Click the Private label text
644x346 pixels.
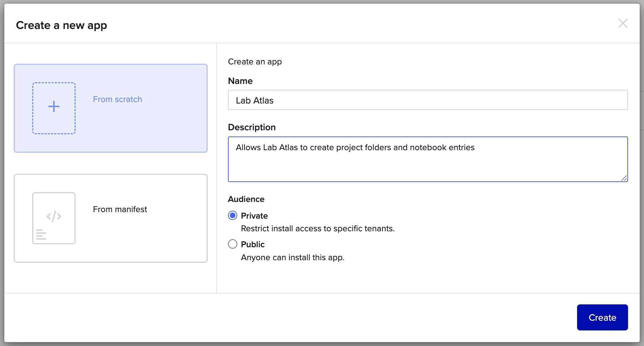[x=254, y=216]
